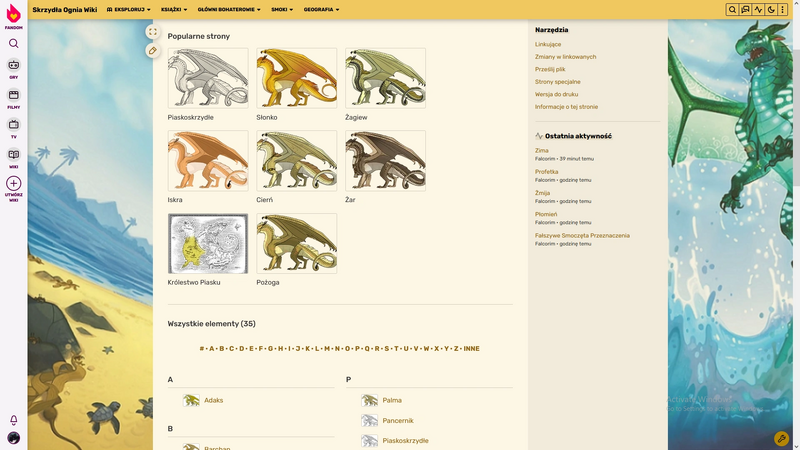Jump to letter P in the index

(x=357, y=349)
